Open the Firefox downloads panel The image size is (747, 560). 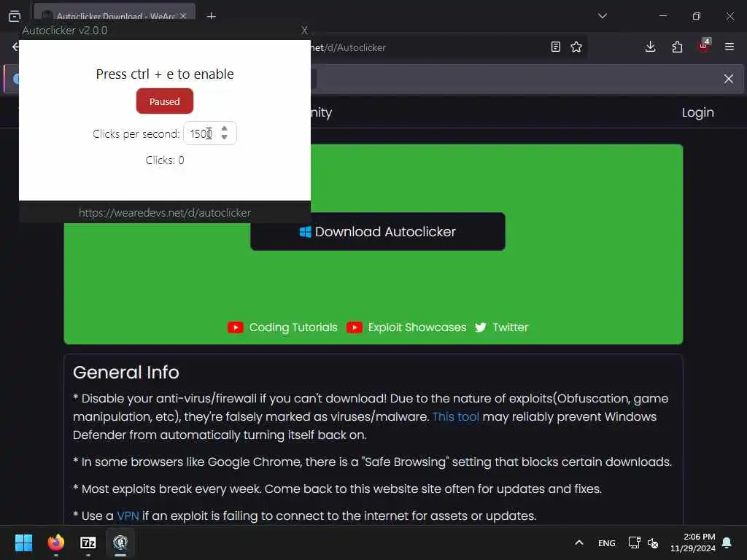coord(650,47)
